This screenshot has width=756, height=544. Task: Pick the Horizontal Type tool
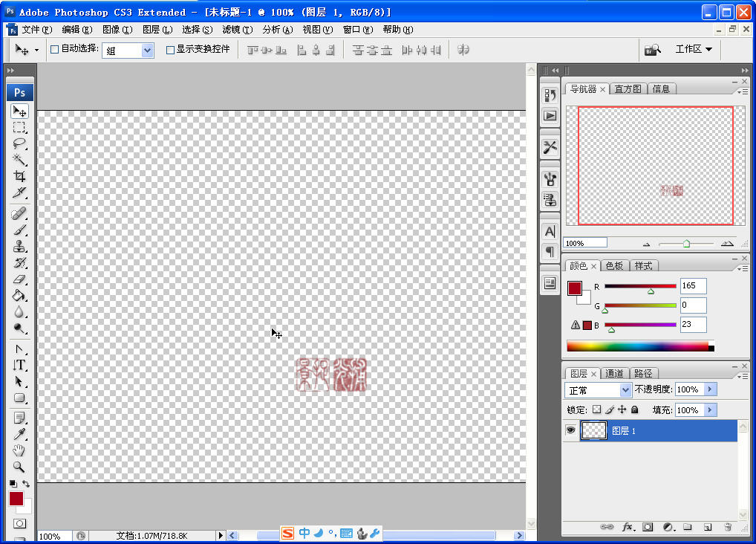pos(19,364)
